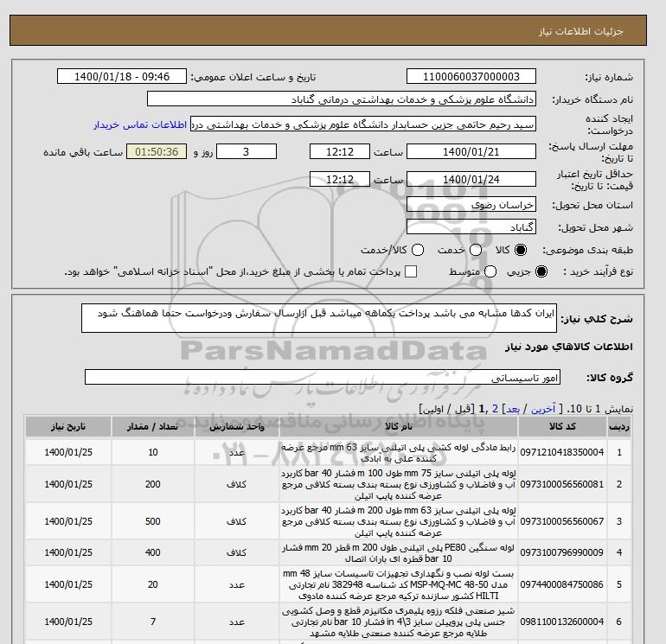Viewport: 666px width, 644px height.
Task: Click the تعداد / مقدار column header
Action: tap(153, 427)
